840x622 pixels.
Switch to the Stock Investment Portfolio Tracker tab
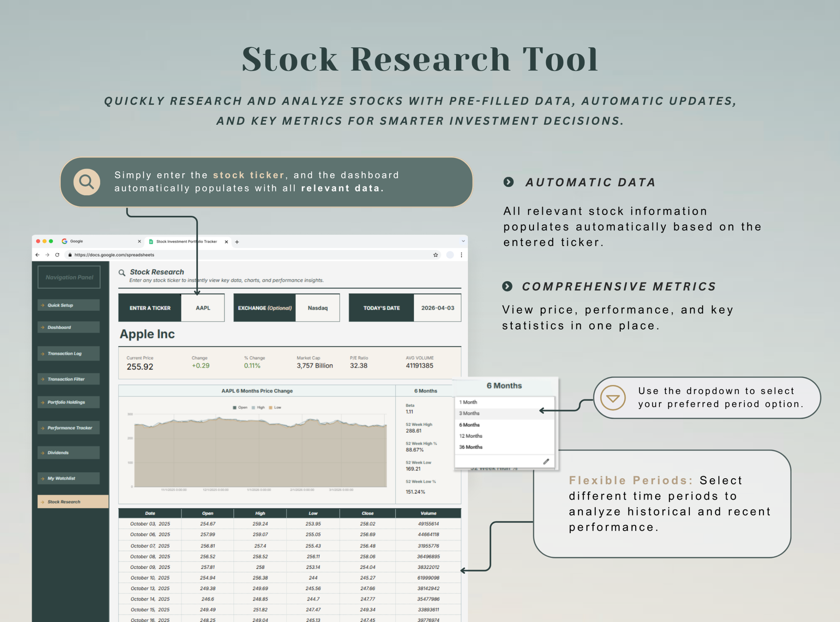tap(188, 241)
